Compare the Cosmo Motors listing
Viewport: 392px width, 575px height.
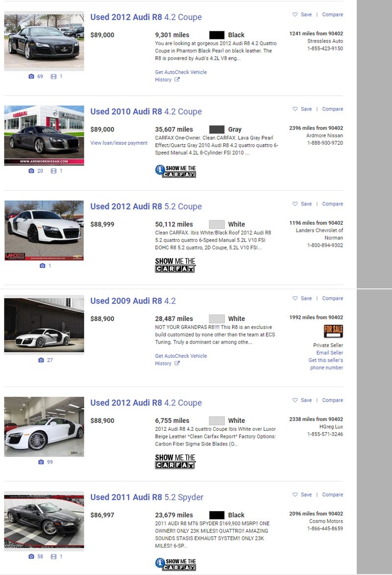[x=333, y=495]
